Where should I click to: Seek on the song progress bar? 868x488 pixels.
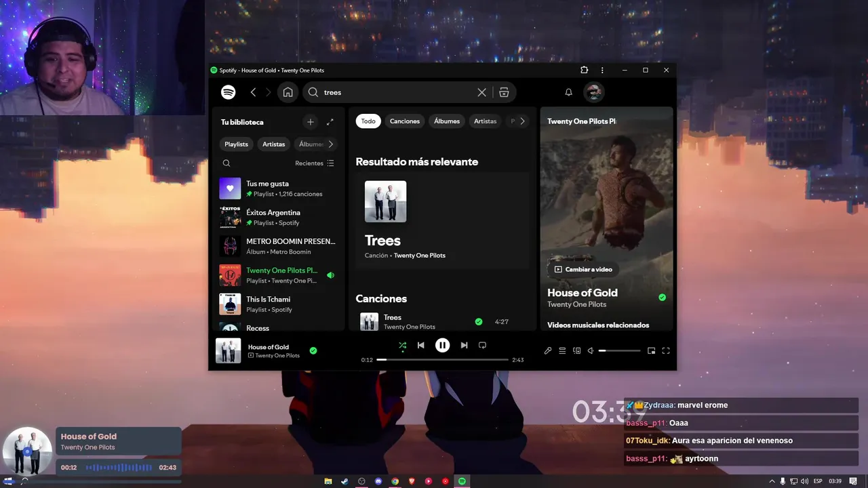tap(442, 359)
